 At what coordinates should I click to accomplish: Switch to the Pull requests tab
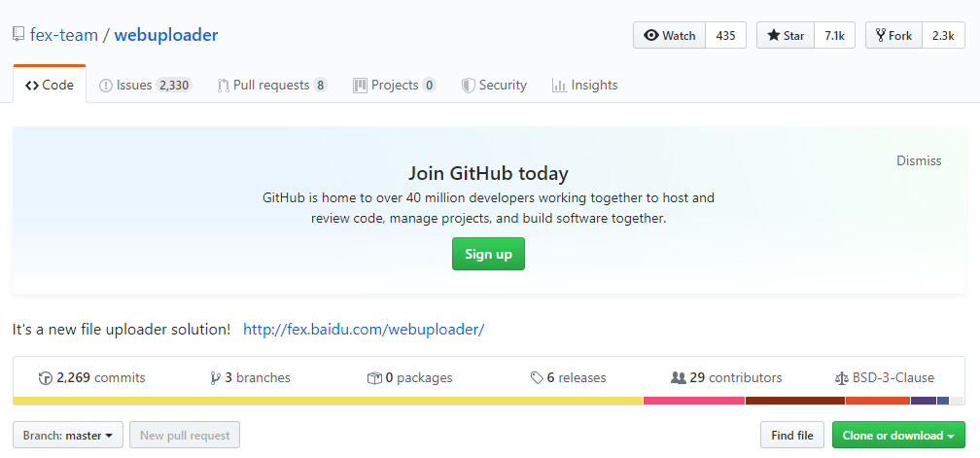click(272, 85)
